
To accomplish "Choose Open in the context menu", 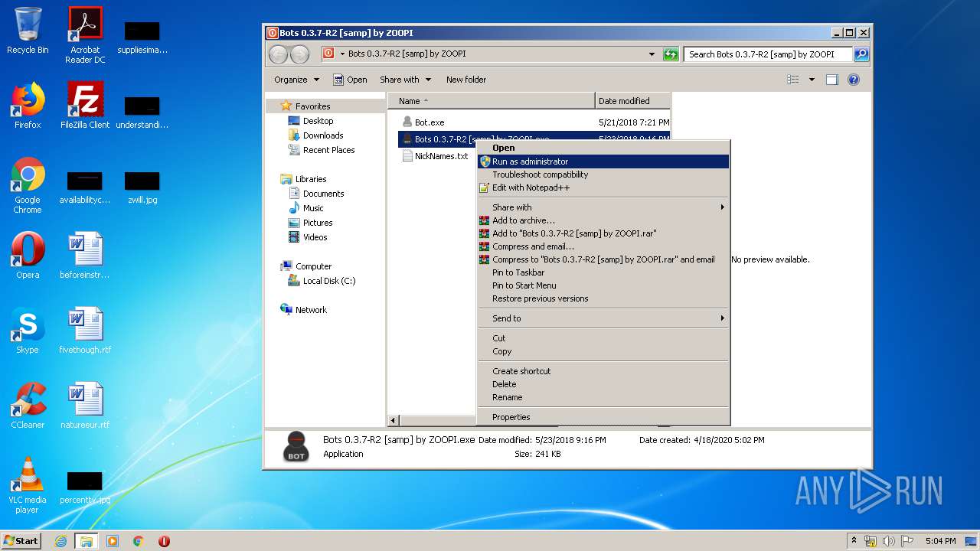I will [603, 148].
